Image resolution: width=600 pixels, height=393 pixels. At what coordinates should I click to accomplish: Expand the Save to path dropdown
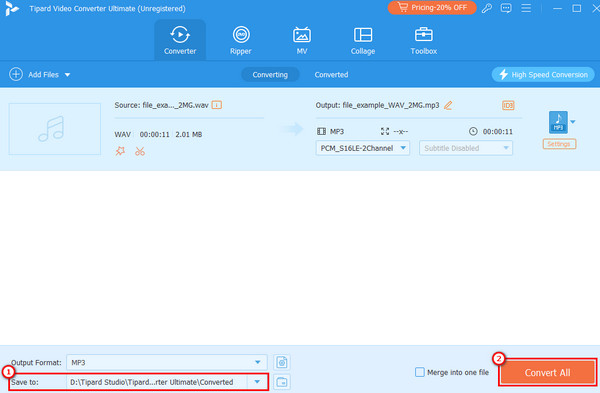(257, 382)
